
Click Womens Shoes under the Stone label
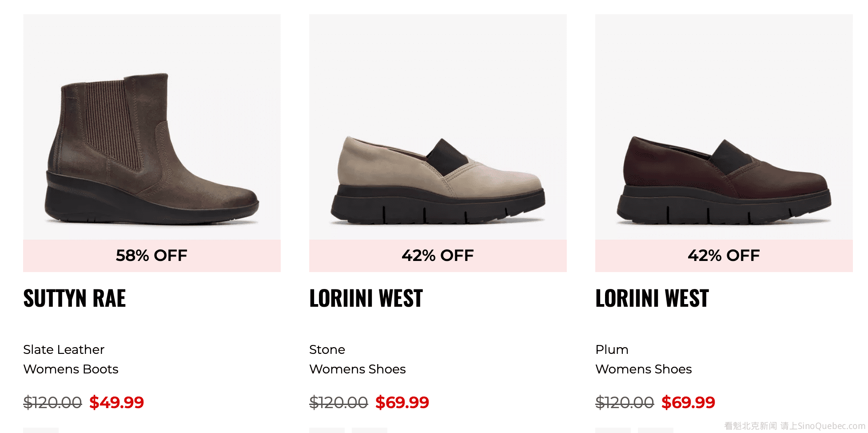coord(357,369)
